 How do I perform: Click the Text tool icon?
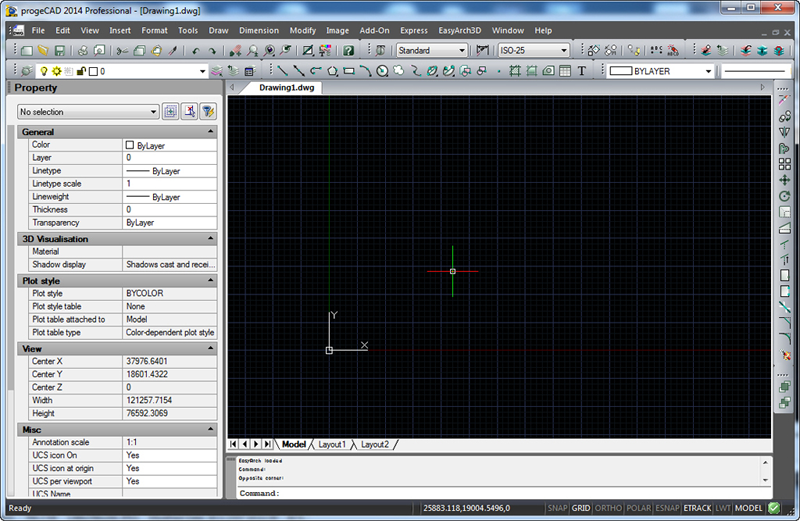coord(582,71)
